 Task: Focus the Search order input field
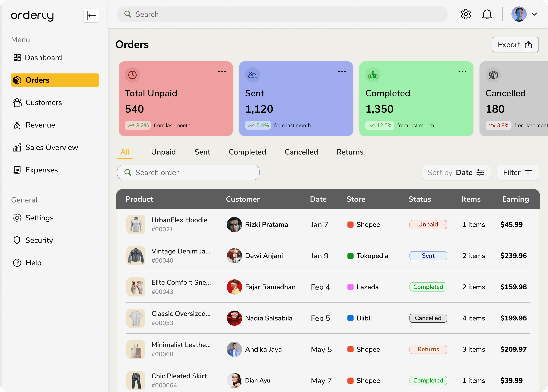point(188,172)
